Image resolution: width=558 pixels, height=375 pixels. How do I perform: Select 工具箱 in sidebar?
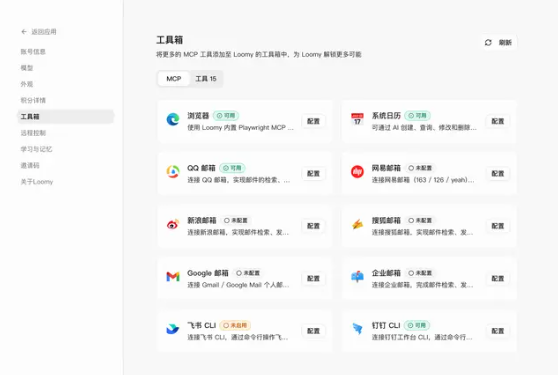[x=65, y=117]
